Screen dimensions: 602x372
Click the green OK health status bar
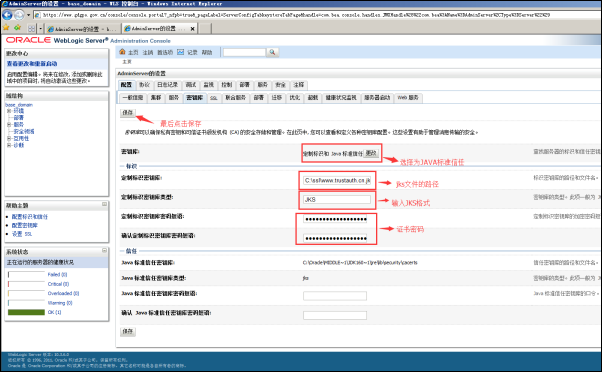pos(26,312)
